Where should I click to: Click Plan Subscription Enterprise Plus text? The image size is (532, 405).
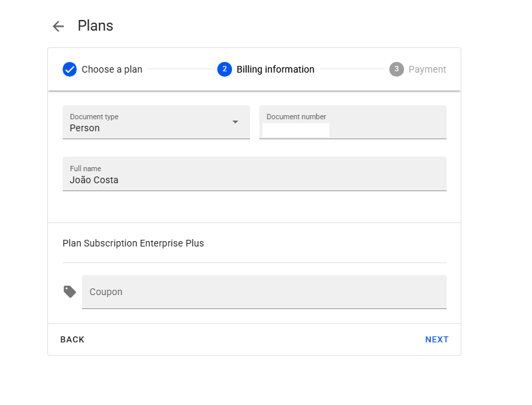click(x=133, y=243)
